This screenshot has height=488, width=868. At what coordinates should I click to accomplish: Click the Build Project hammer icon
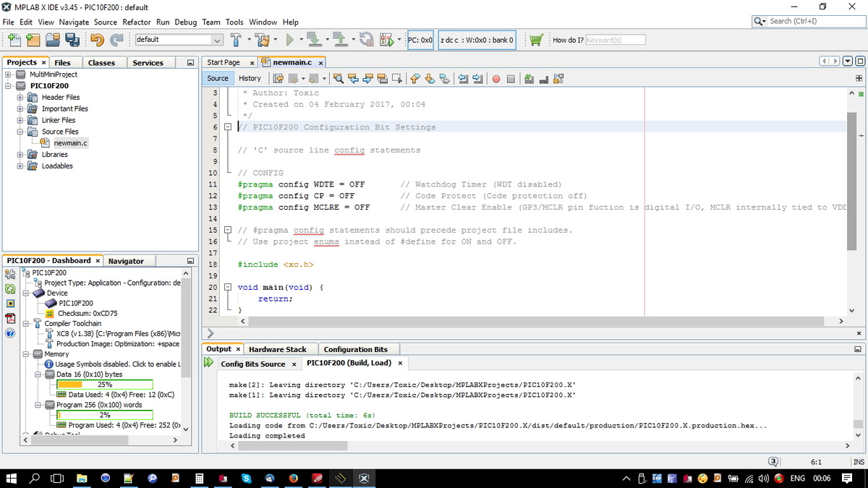pos(237,40)
